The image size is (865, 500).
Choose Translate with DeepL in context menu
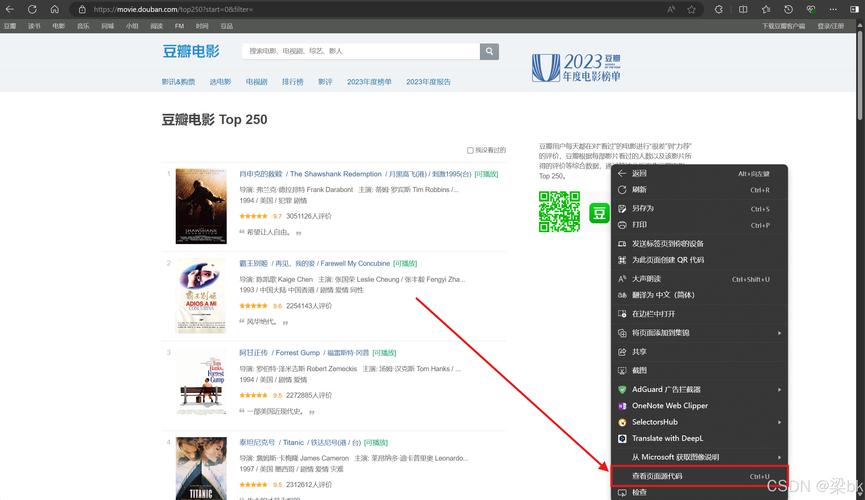coord(699,438)
